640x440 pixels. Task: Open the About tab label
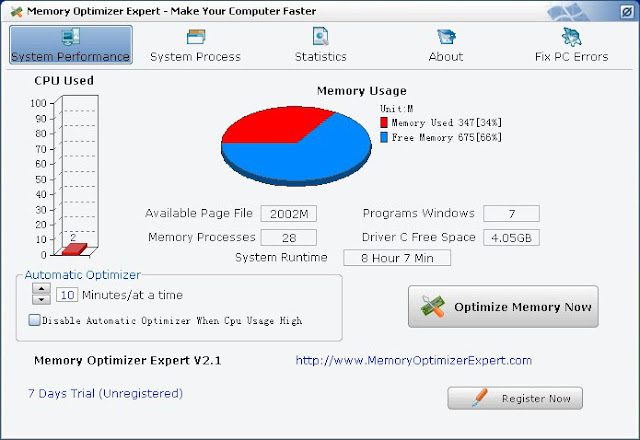(446, 57)
